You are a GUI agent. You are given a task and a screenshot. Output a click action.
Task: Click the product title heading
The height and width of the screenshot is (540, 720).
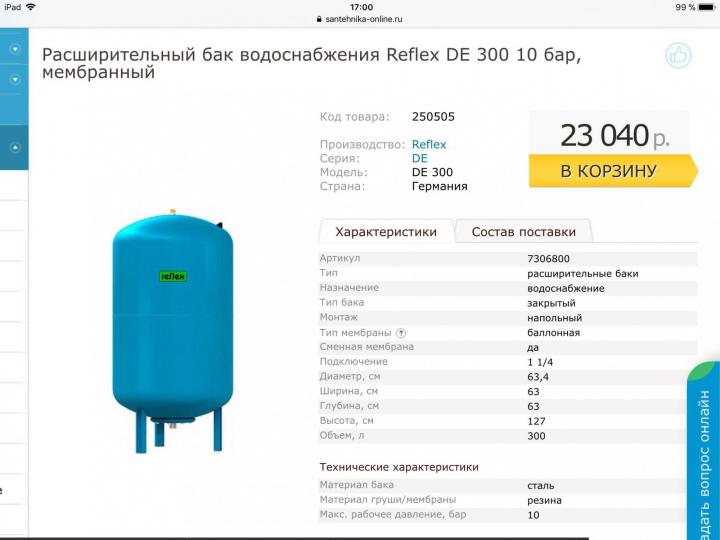tap(311, 63)
